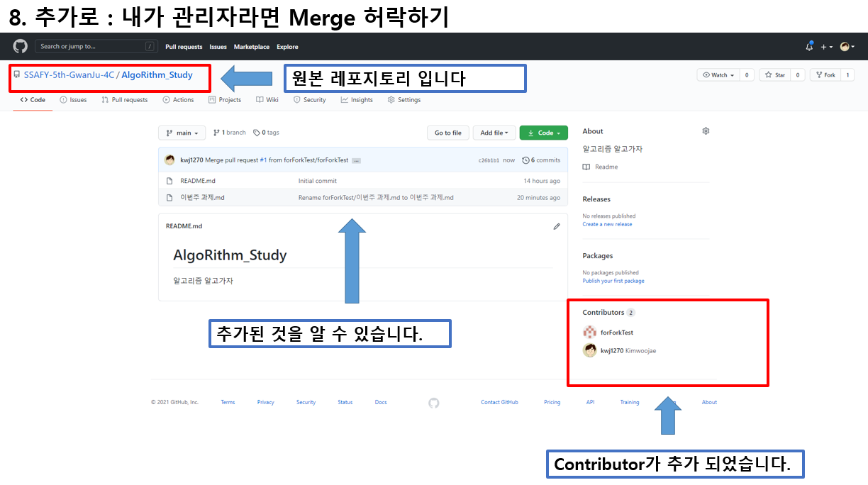This screenshot has width=868, height=485.
Task: Edit README.md using the pencil icon
Action: [x=557, y=226]
